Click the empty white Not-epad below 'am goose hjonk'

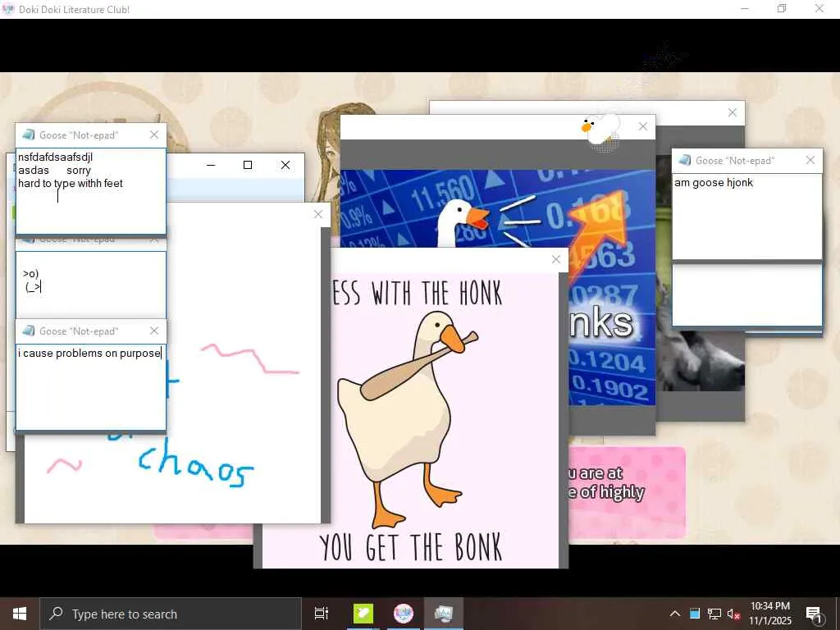pos(747,294)
